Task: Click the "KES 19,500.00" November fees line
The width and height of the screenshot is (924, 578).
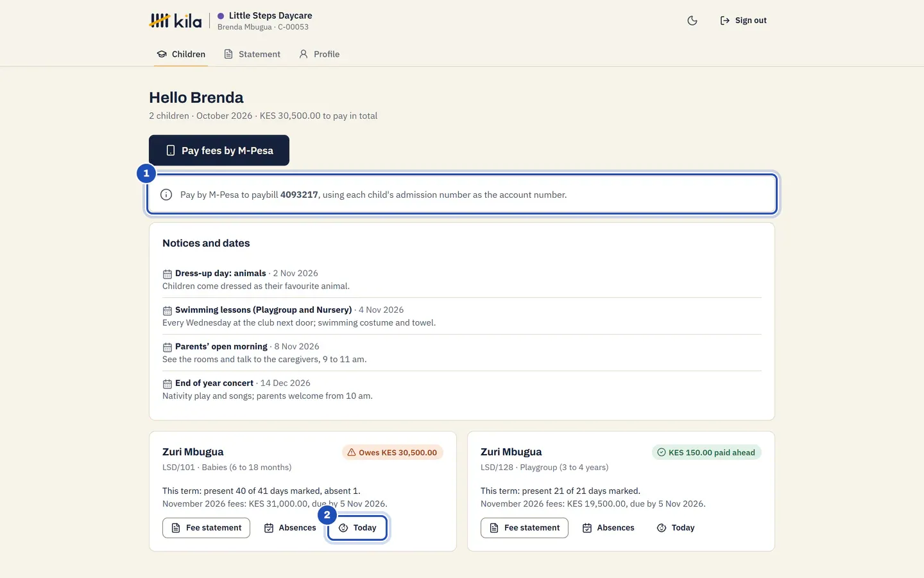Action: pos(593,504)
